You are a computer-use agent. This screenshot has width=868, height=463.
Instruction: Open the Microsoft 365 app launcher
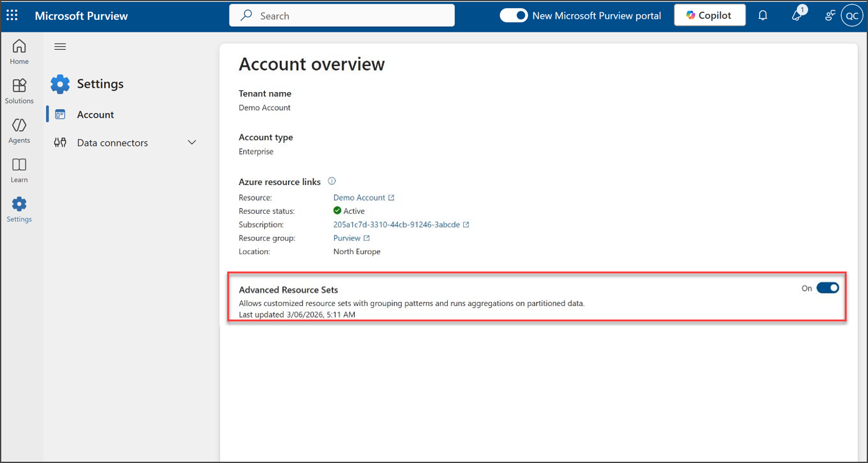(11, 14)
